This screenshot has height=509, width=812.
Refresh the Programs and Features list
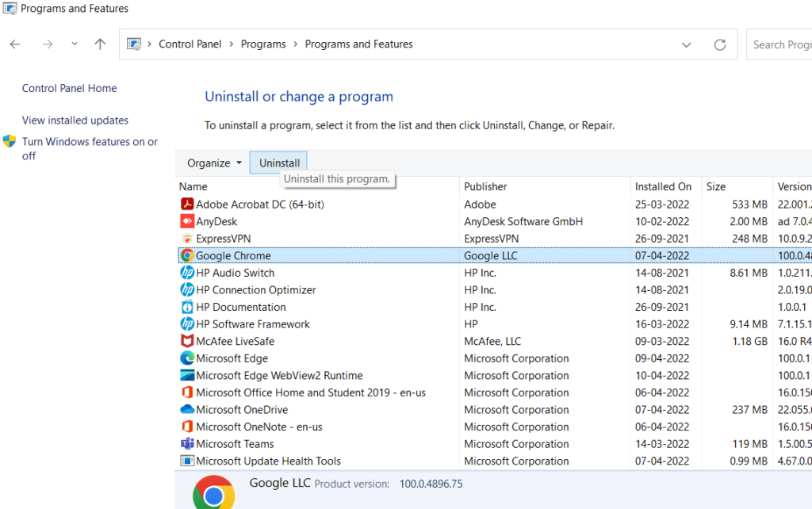pos(720,44)
